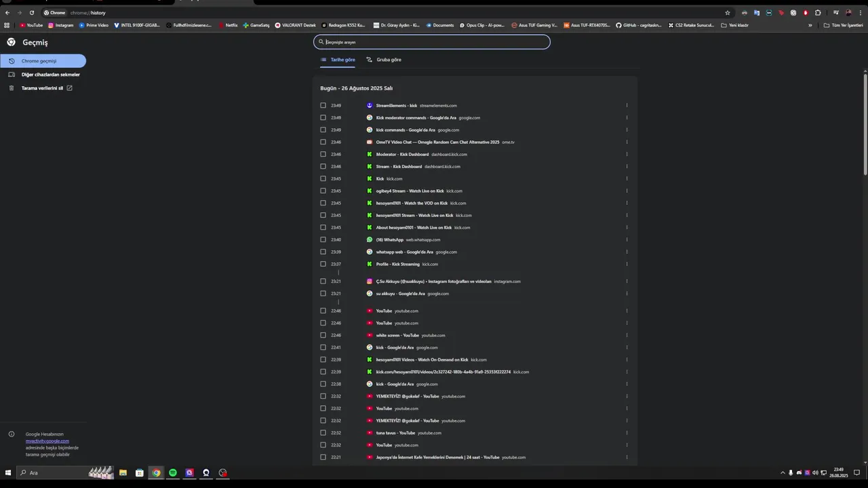Select the Kick moderator commands entry checkbox
This screenshot has height=488, width=868.
click(x=323, y=118)
